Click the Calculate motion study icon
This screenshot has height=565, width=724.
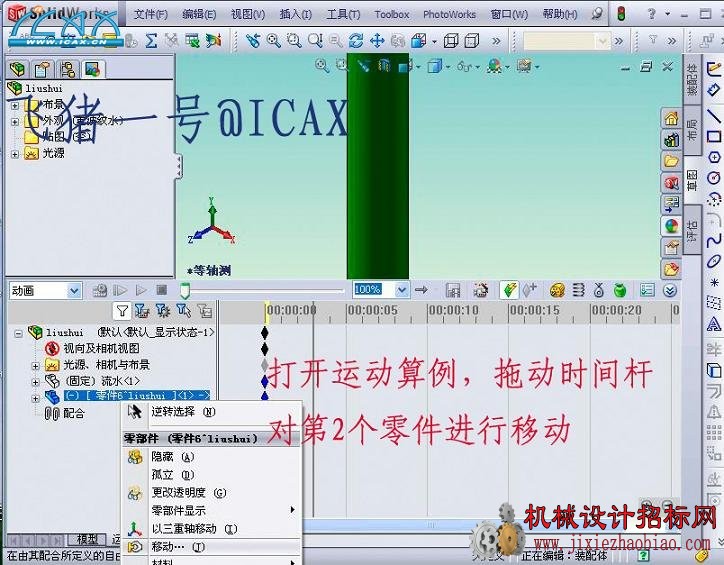100,290
